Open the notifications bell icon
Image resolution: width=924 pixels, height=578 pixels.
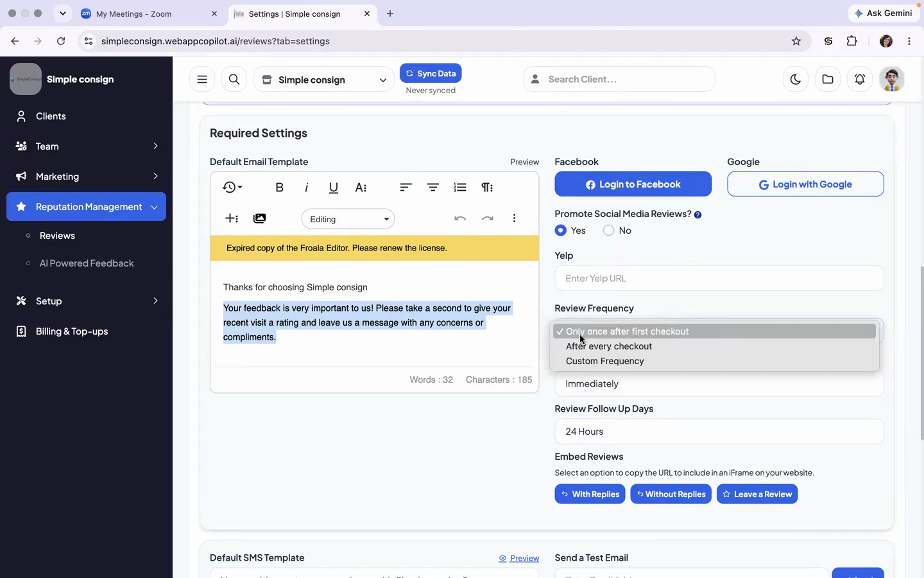(860, 79)
